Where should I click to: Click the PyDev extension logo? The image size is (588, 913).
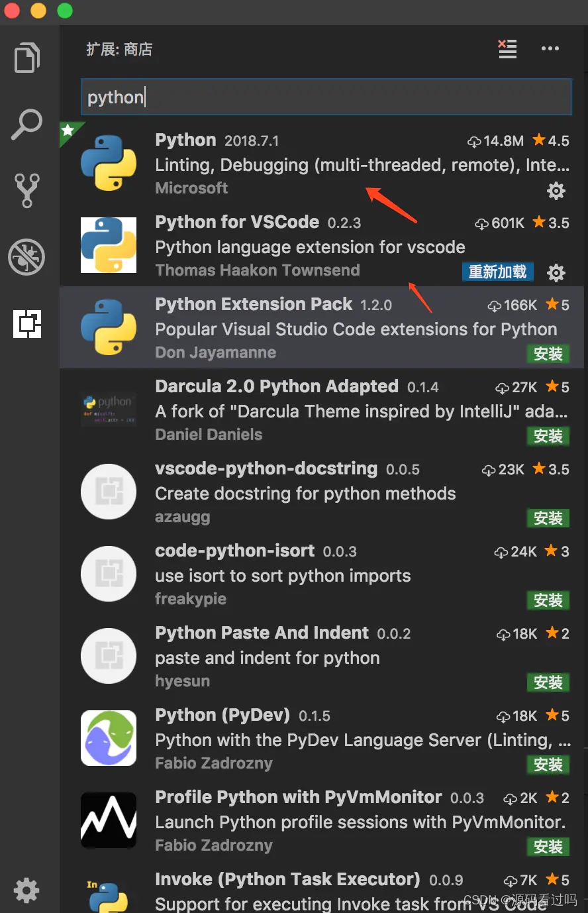pos(109,738)
